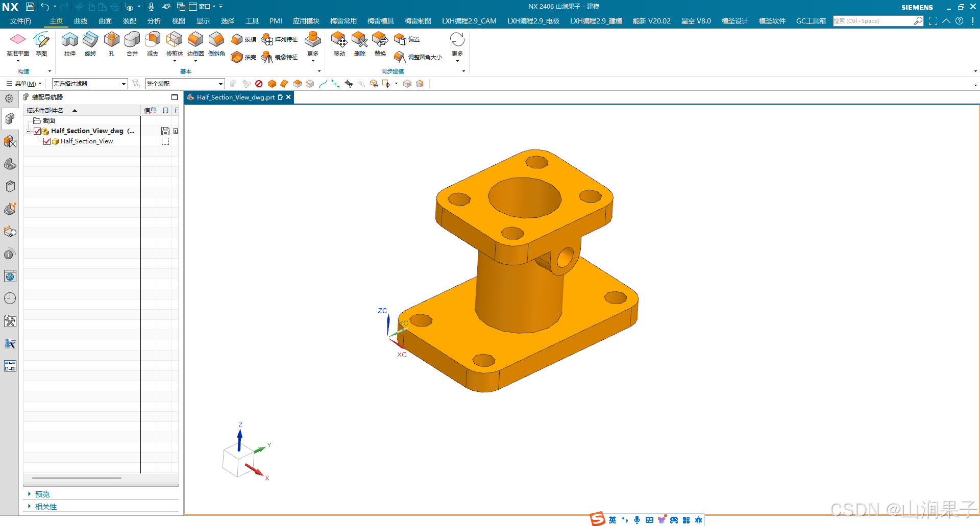Open the 菜单(M) menu dropdown
Screen dimensions: 980x526
click(x=24, y=84)
